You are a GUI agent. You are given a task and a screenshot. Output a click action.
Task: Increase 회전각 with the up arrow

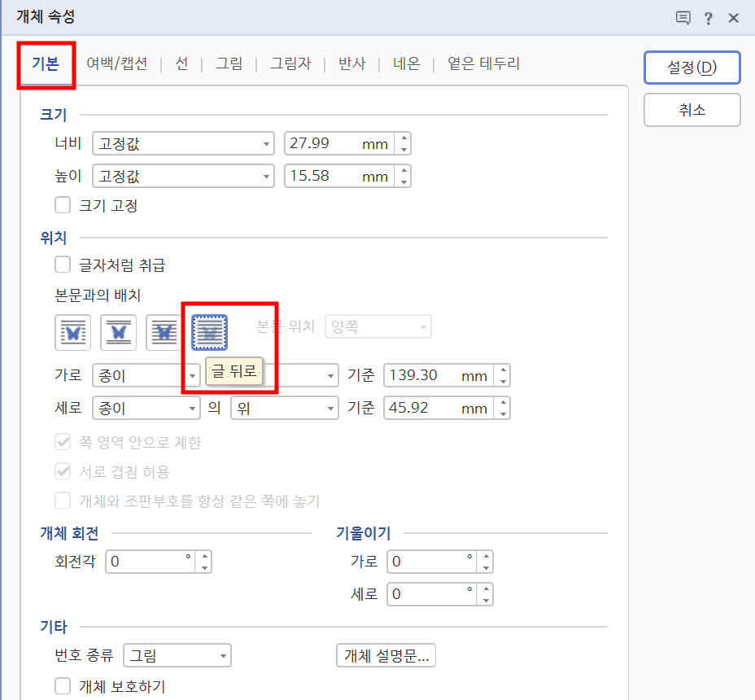pyautogui.click(x=204, y=556)
